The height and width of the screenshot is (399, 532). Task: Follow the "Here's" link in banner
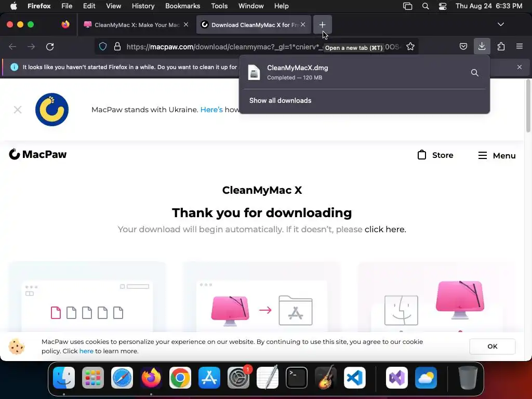click(x=211, y=110)
